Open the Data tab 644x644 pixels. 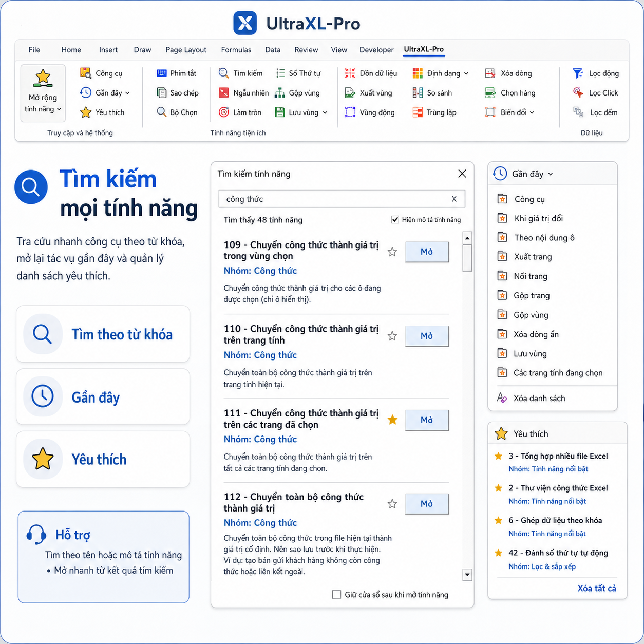(x=273, y=50)
